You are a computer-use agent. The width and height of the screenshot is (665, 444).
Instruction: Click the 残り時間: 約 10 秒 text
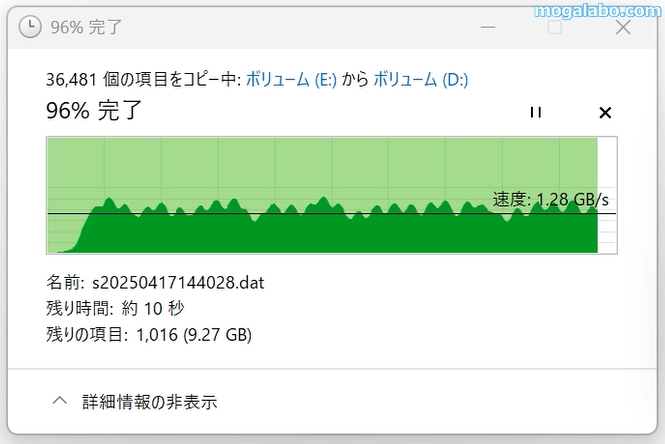click(115, 308)
